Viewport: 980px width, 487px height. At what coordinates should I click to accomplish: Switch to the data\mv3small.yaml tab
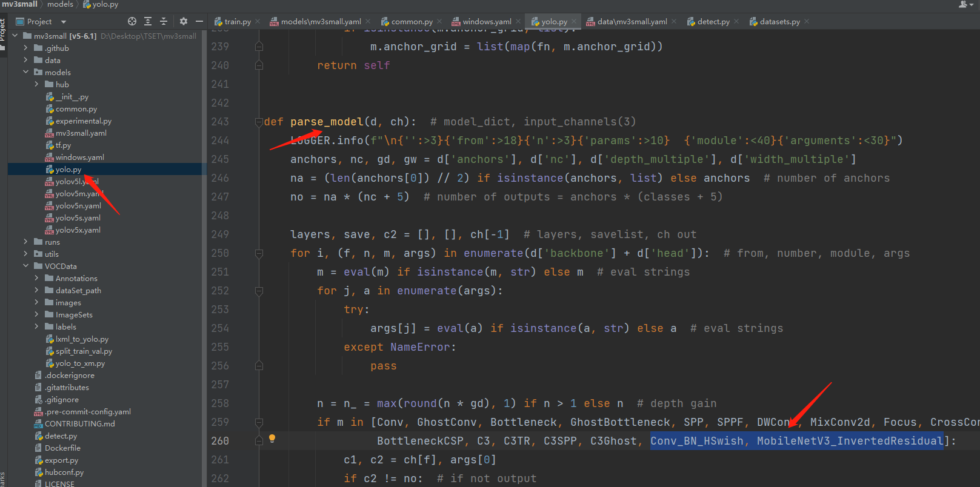coord(632,21)
